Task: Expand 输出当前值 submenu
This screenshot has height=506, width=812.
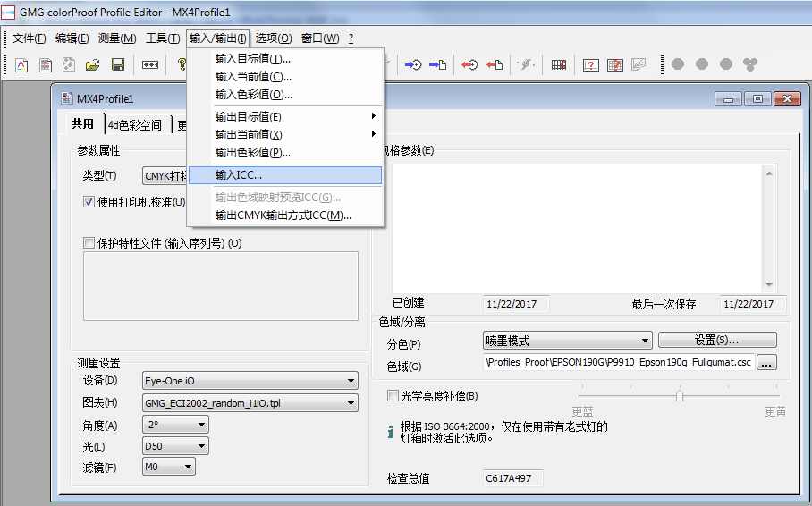Action: pyautogui.click(x=285, y=135)
